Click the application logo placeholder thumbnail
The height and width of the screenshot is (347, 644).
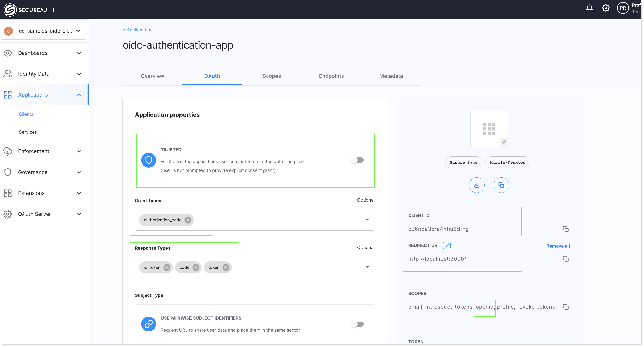489,129
